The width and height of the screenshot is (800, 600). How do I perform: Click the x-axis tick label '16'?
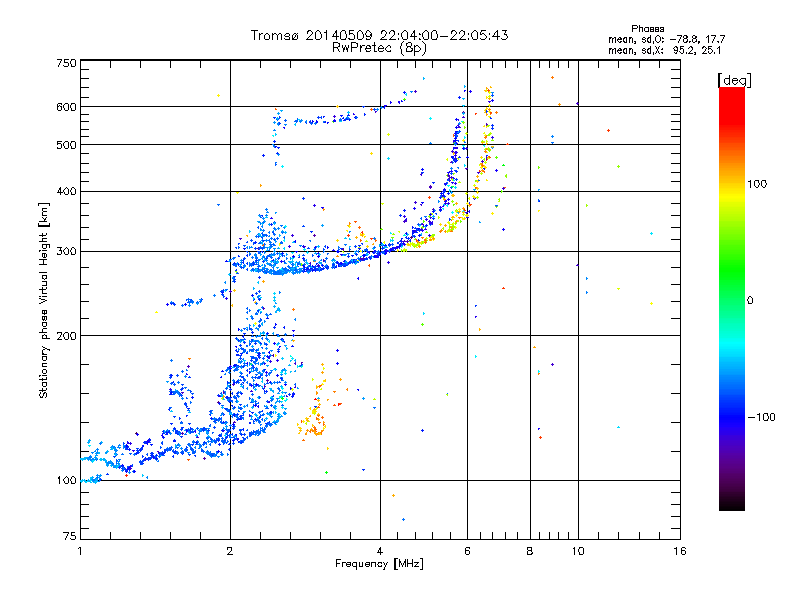coord(680,551)
